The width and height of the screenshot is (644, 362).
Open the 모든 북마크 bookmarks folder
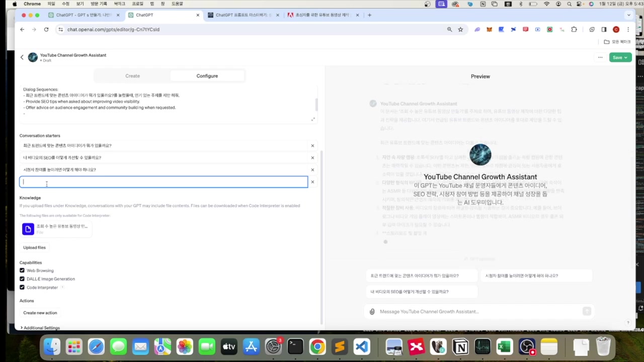(617, 42)
